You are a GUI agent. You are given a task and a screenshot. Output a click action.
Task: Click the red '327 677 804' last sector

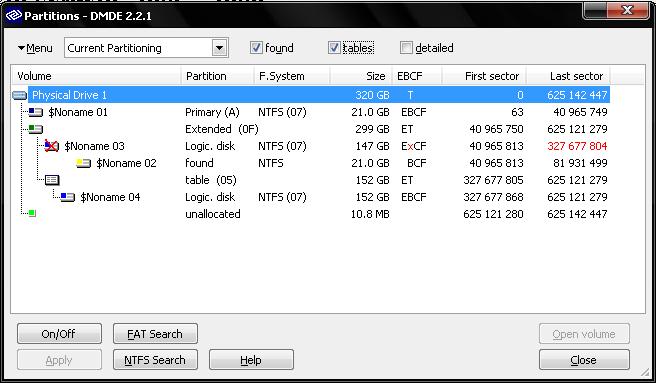577,146
